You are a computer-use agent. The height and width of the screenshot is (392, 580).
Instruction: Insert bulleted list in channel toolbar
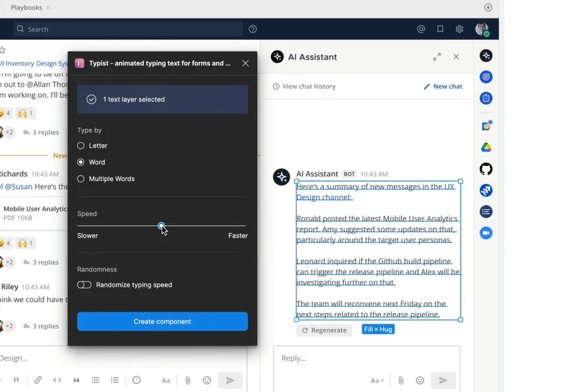click(x=95, y=380)
